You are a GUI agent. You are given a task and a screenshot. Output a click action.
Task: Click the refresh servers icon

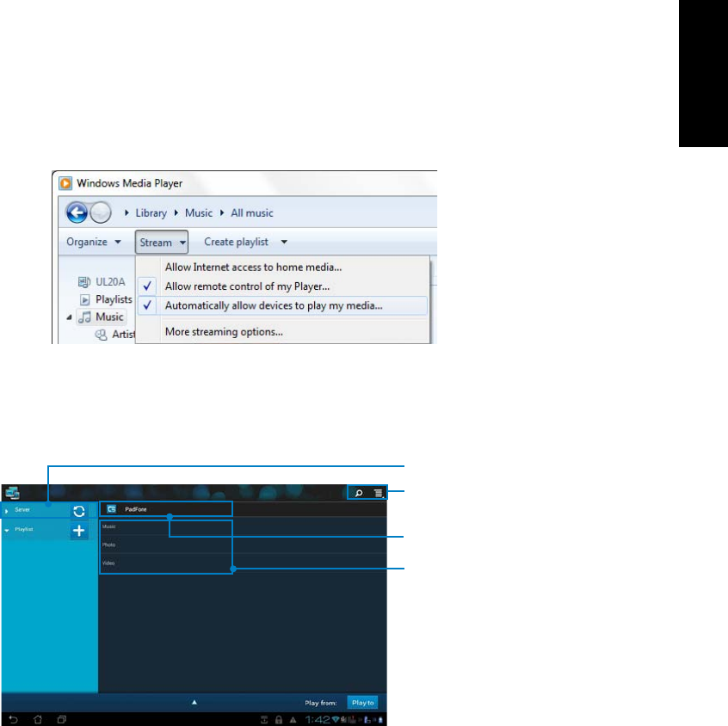tap(79, 511)
